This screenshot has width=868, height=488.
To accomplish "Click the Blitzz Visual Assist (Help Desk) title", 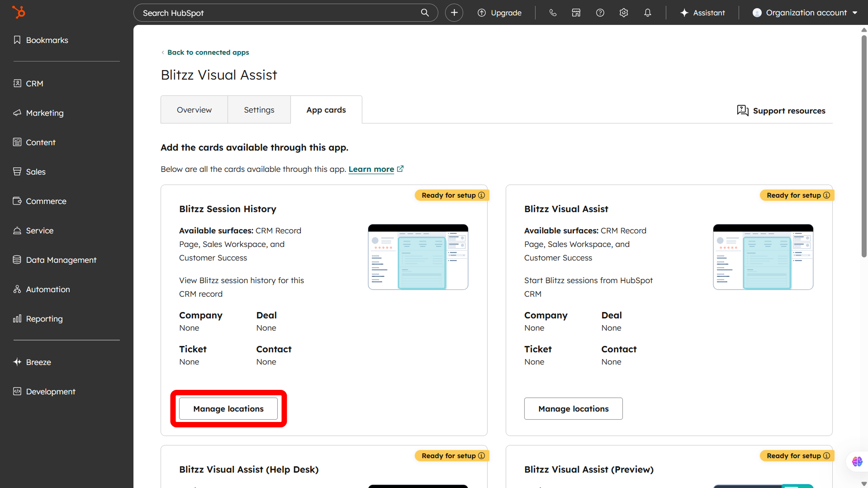I will click(x=249, y=469).
